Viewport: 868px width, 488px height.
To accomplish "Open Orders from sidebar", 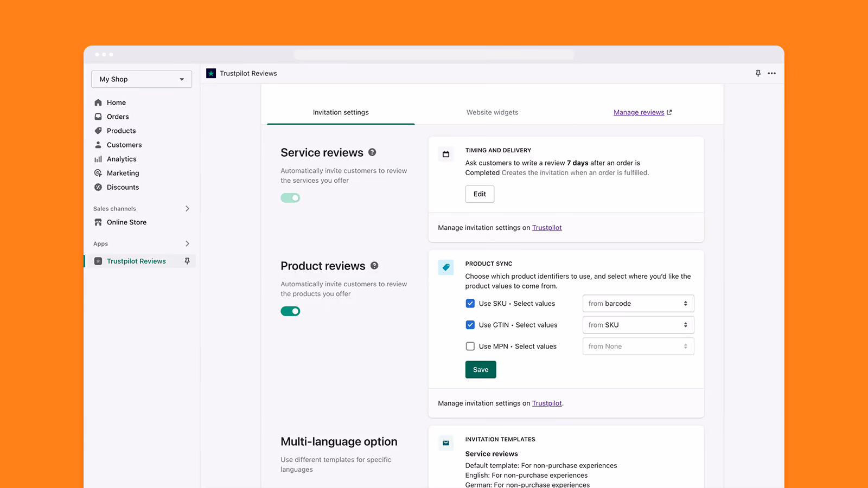I will (118, 117).
